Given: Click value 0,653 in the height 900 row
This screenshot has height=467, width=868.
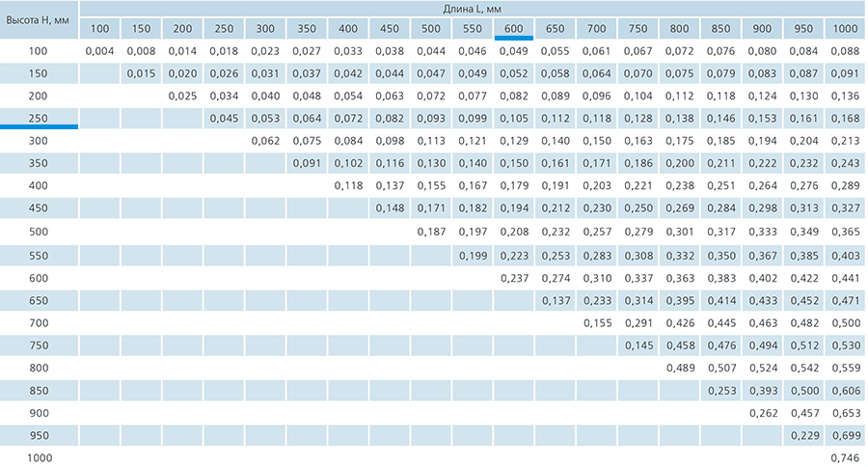Looking at the screenshot, I should click(845, 413).
